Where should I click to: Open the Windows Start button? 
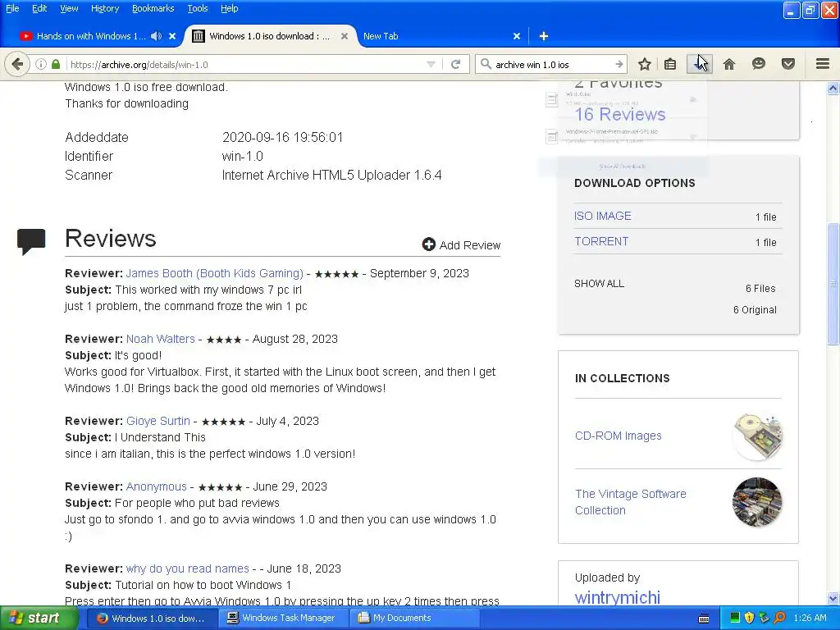point(38,619)
